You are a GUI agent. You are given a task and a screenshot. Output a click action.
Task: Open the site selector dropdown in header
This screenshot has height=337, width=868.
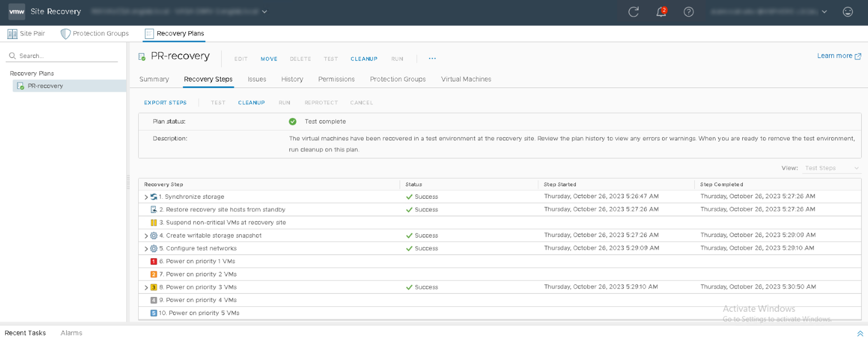click(x=264, y=12)
